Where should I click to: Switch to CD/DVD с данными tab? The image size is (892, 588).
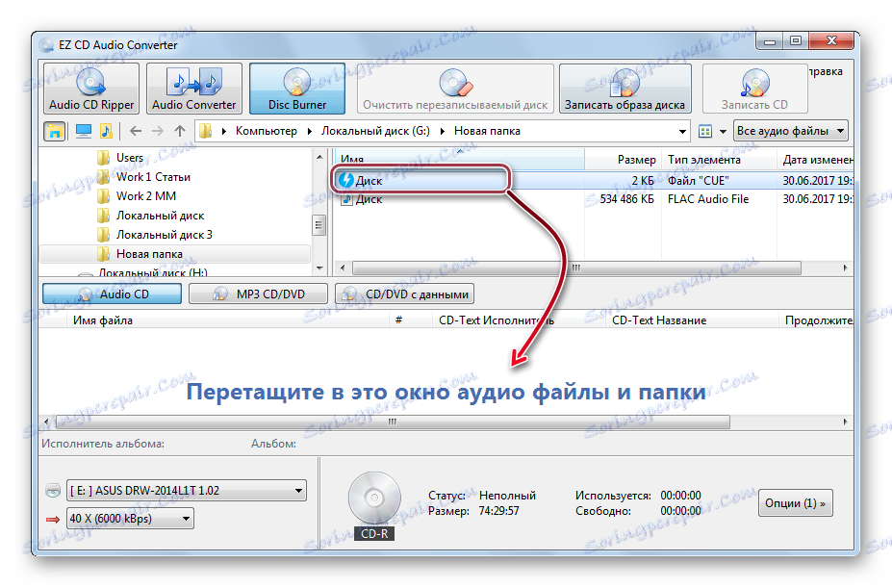[x=404, y=294]
